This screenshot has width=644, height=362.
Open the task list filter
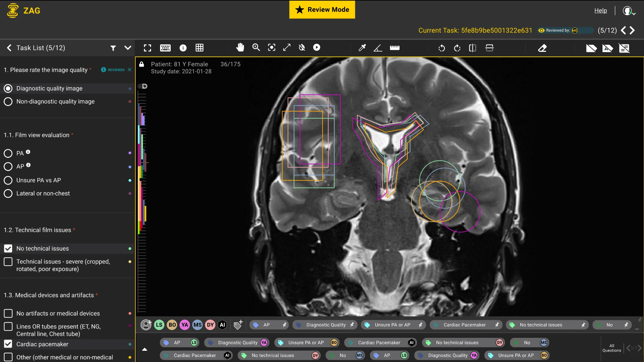tap(113, 48)
